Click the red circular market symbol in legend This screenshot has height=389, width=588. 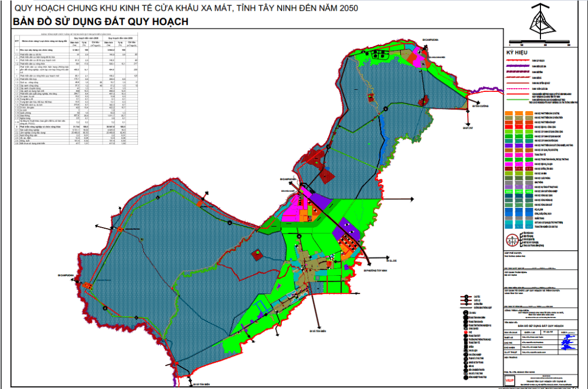pos(467,332)
